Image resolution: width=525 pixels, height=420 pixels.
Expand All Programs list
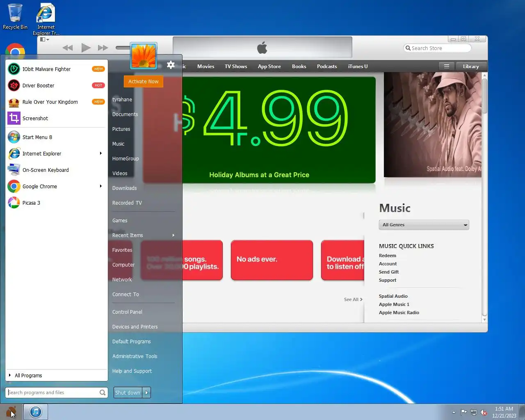56,375
